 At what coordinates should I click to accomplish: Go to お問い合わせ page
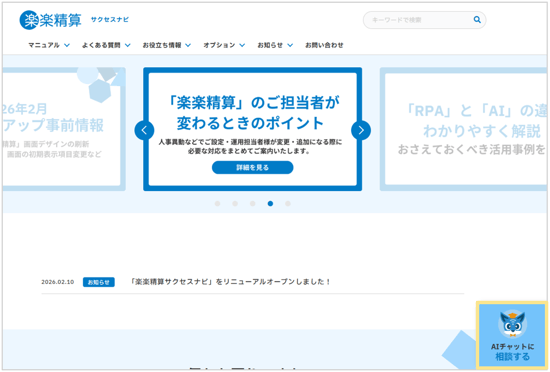[324, 45]
